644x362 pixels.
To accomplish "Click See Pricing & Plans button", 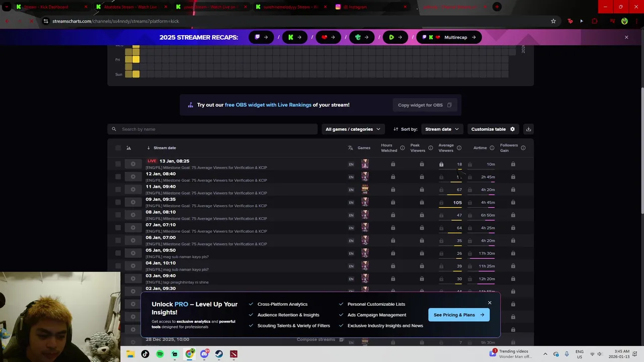I will click(x=458, y=315).
